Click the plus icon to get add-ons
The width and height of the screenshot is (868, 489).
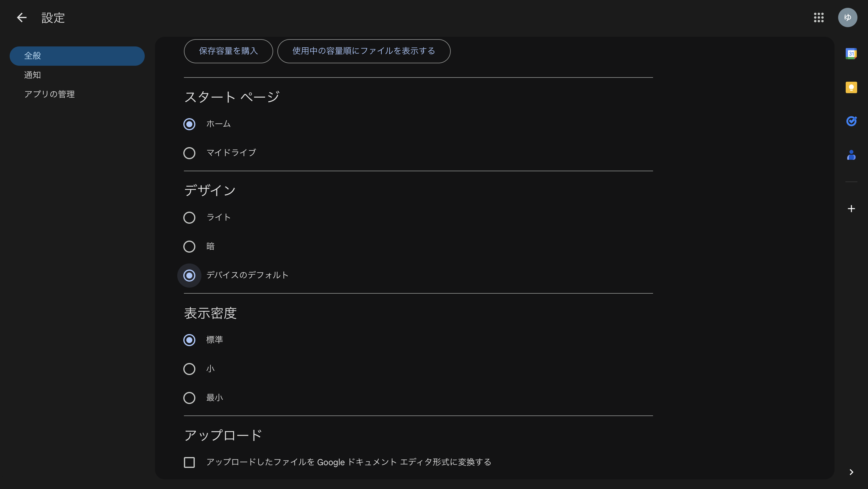pos(851,209)
